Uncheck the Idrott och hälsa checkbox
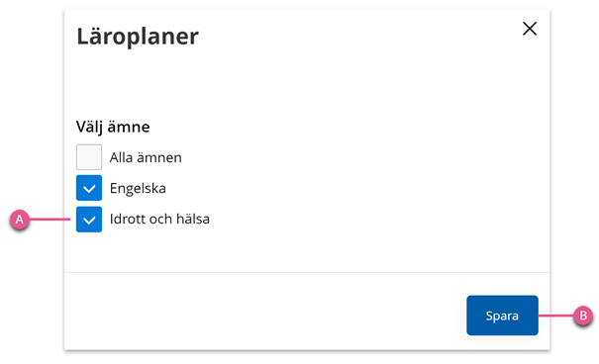The width and height of the screenshot is (599, 364). 89,219
